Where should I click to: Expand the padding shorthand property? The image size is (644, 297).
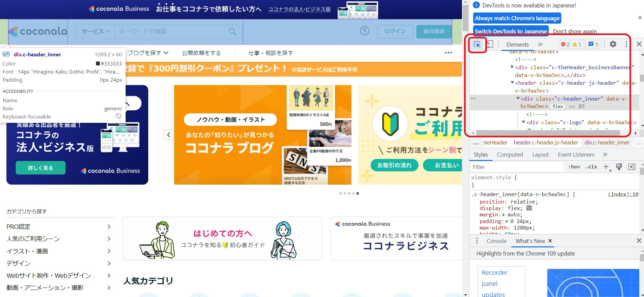tap(507, 221)
